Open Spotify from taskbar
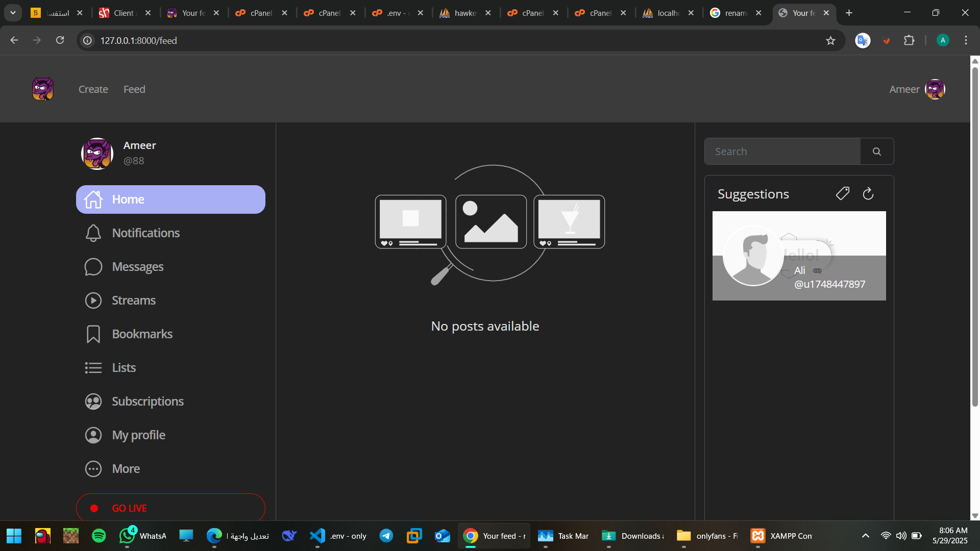This screenshot has width=980, height=551. pyautogui.click(x=99, y=536)
